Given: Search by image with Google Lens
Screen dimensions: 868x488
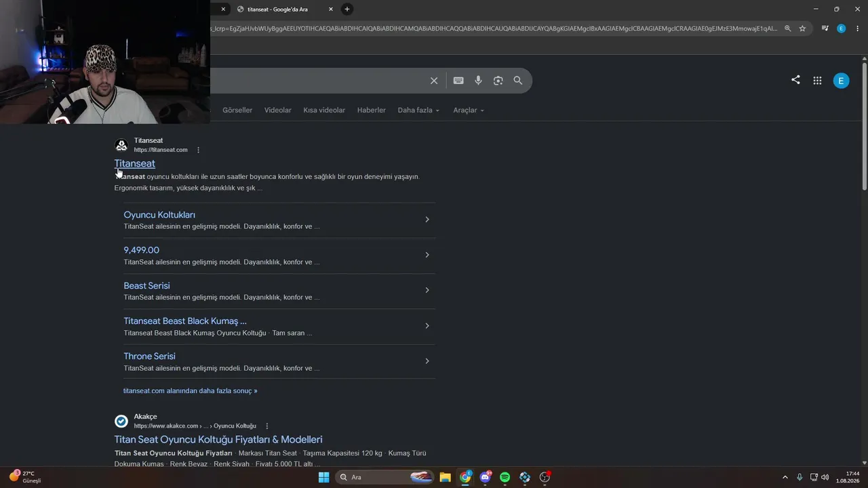Looking at the screenshot, I should (x=498, y=81).
